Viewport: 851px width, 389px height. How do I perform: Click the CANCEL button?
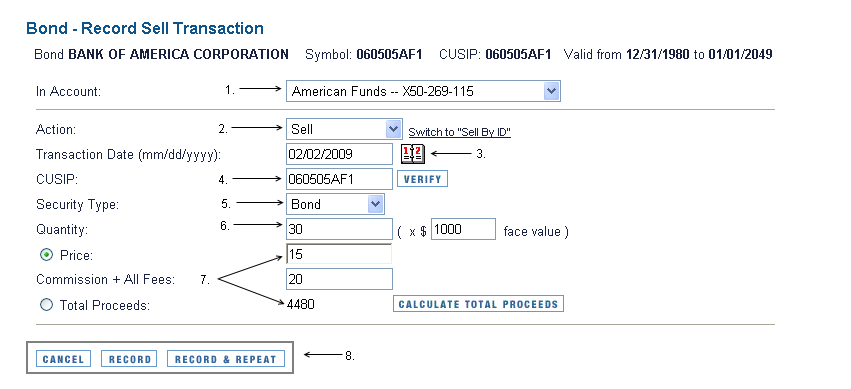click(63, 359)
